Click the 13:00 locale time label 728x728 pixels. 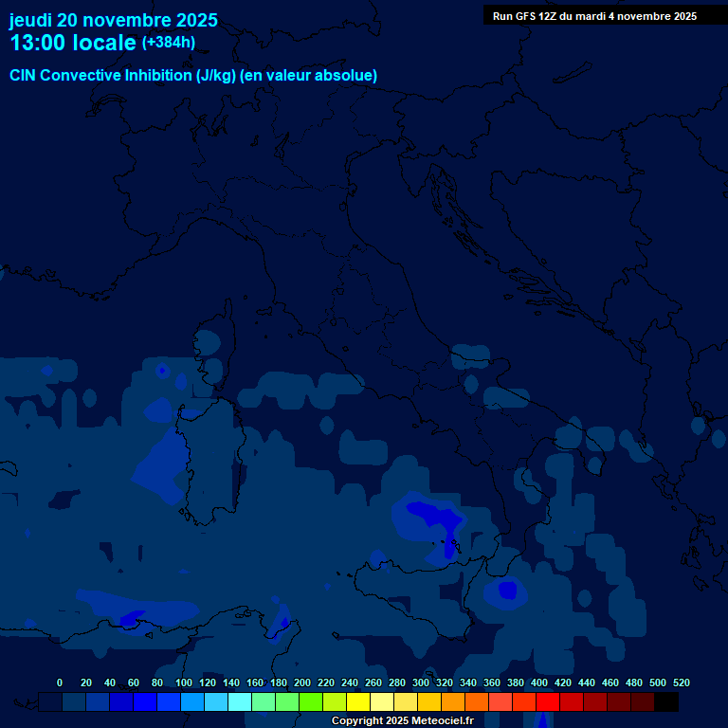click(x=73, y=44)
